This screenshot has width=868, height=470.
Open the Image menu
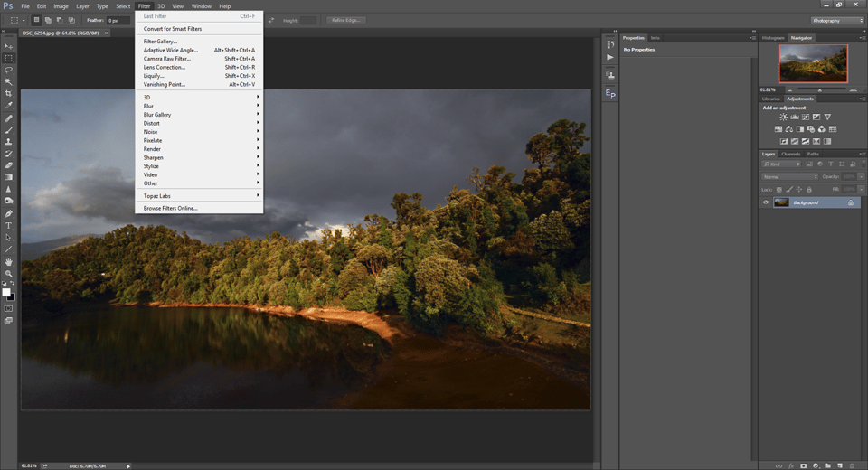pyautogui.click(x=61, y=6)
